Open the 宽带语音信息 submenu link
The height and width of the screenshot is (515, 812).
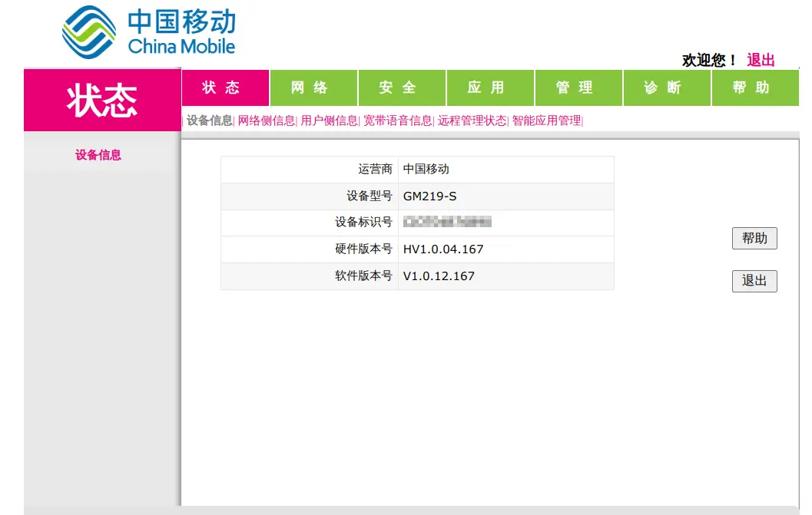click(x=397, y=120)
